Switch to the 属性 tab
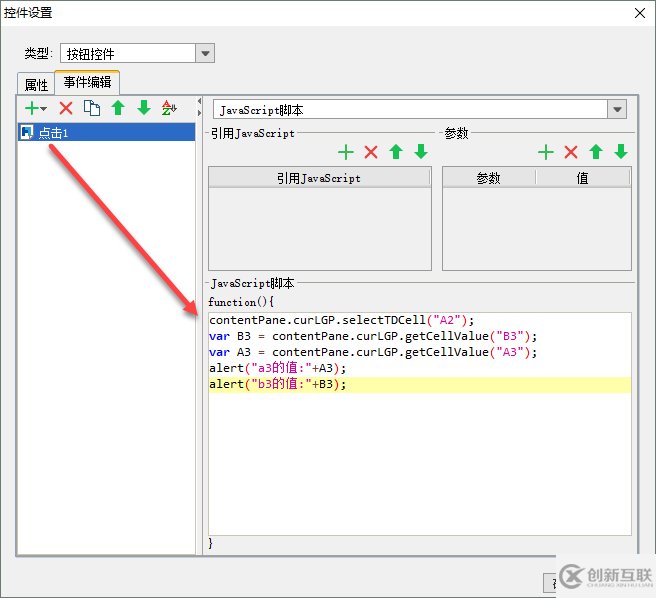The image size is (656, 598). pyautogui.click(x=36, y=85)
